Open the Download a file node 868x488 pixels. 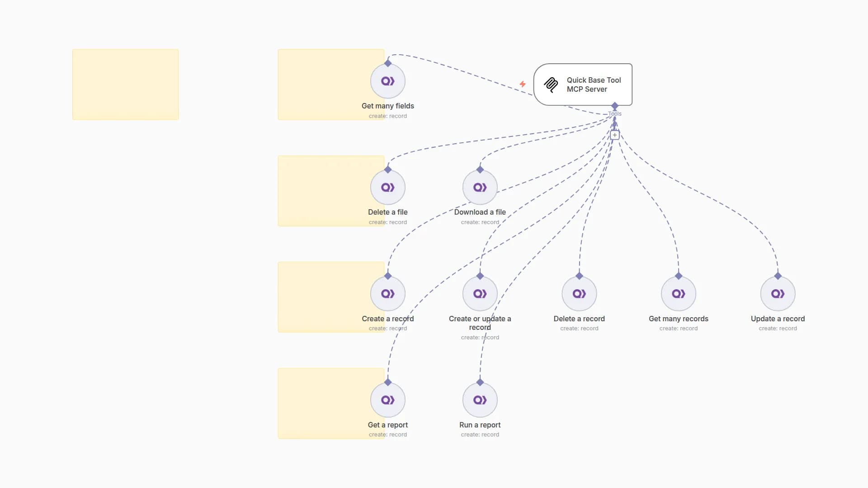click(x=480, y=188)
